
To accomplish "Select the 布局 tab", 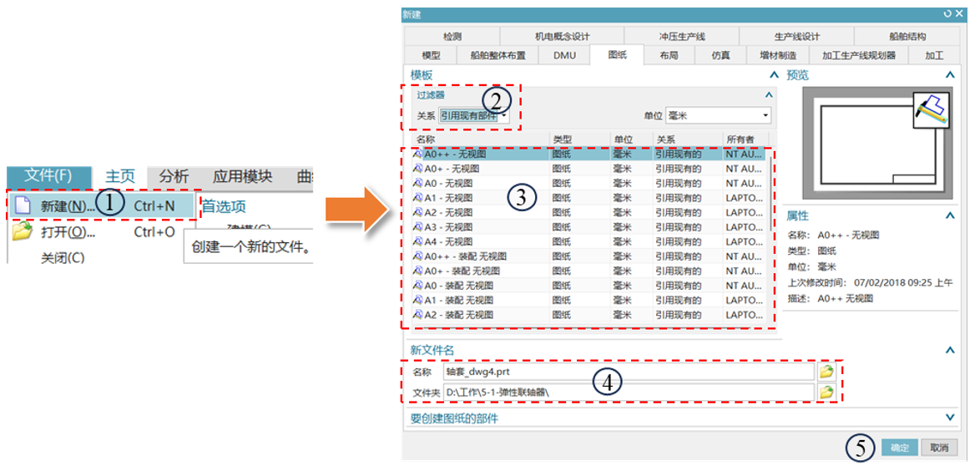I will (x=669, y=55).
